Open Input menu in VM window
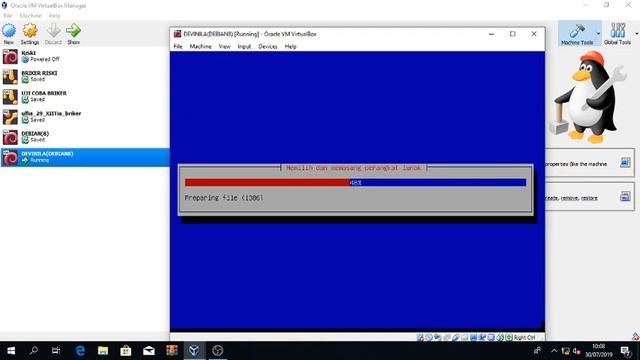The image size is (640, 360). click(x=244, y=47)
